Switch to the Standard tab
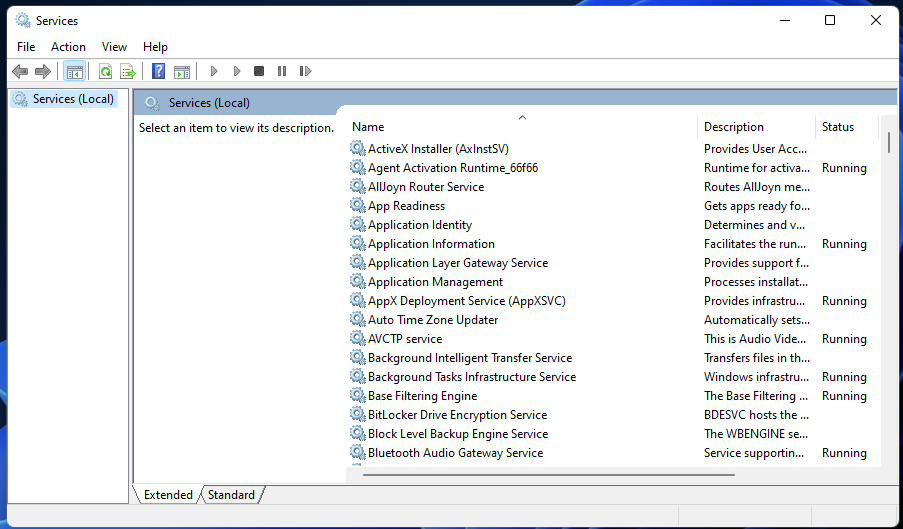903x529 pixels. (231, 494)
